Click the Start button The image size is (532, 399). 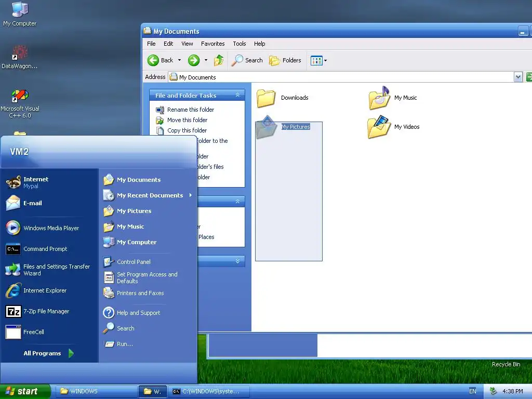[25, 391]
